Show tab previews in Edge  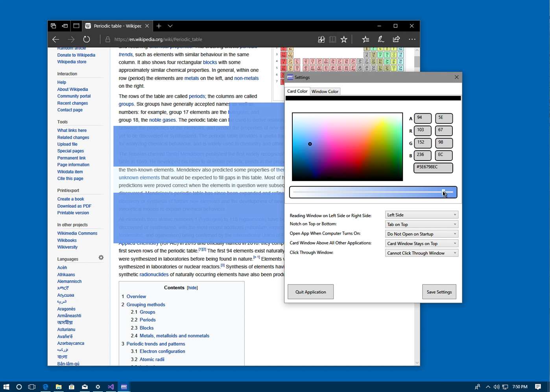coord(170,26)
